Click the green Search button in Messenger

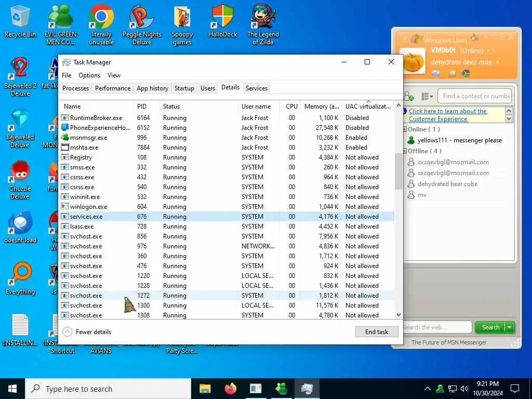[490, 327]
